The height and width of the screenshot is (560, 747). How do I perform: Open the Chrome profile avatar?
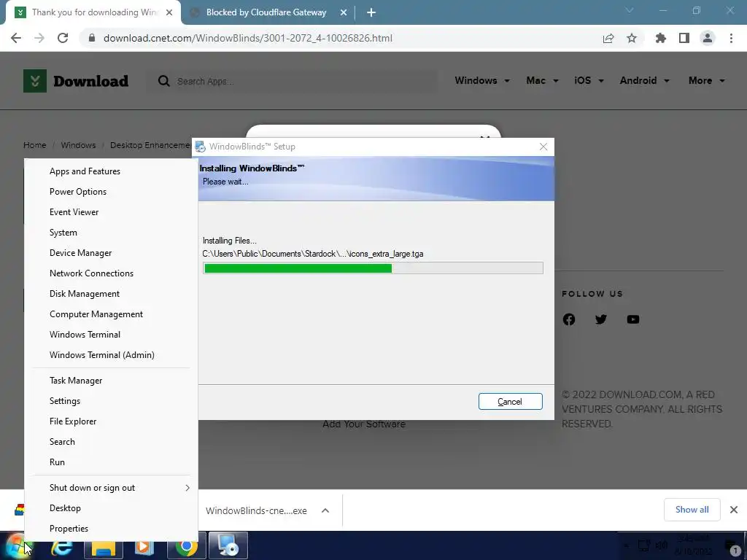pos(708,38)
